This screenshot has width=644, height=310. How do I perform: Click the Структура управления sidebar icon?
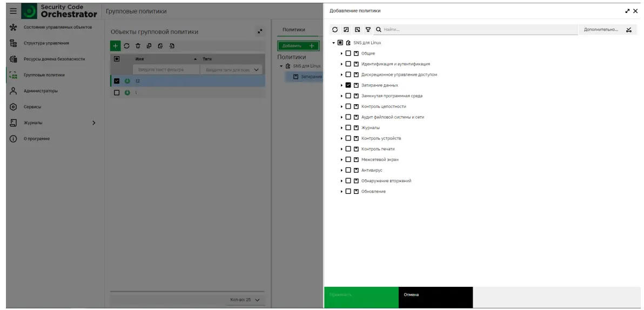[13, 43]
